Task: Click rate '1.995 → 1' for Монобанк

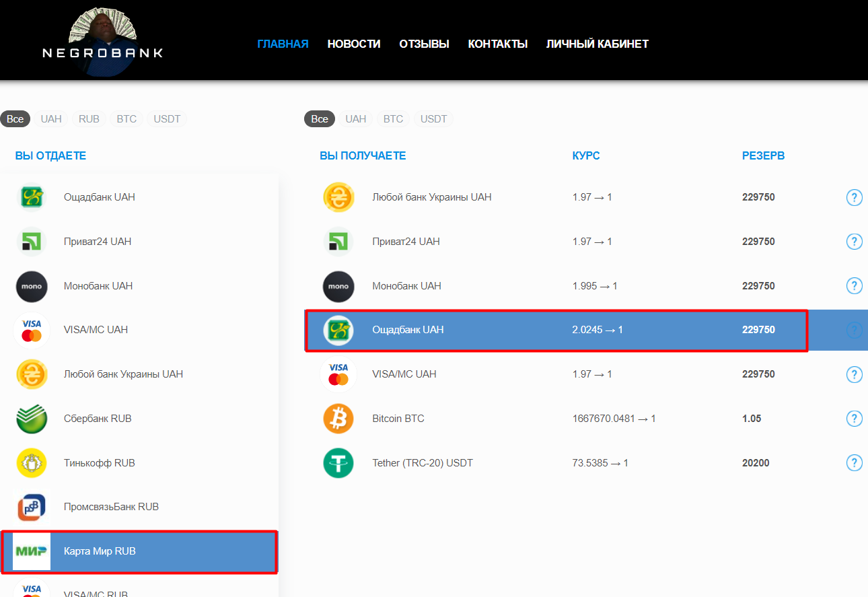Action: pos(595,286)
